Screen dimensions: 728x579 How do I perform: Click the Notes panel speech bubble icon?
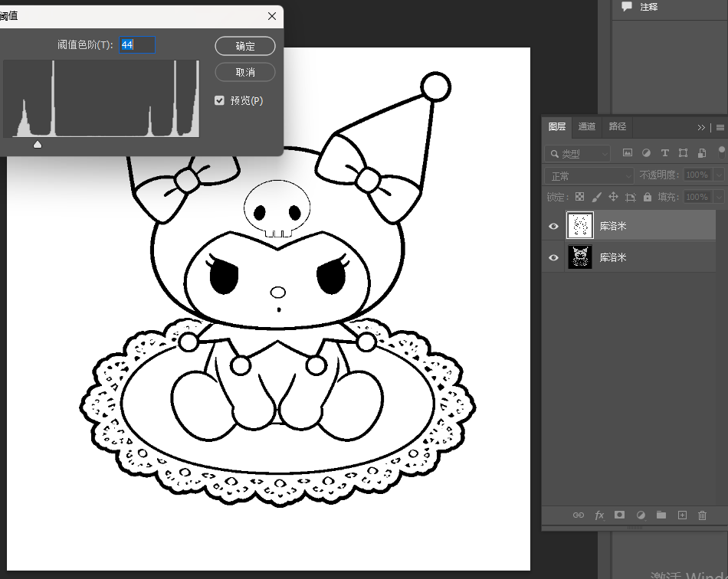coord(627,6)
